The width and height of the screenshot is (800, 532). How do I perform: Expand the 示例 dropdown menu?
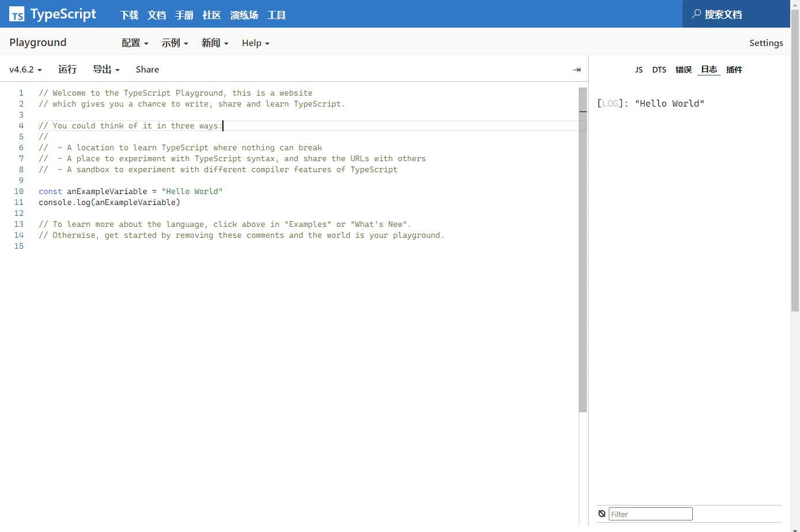175,43
